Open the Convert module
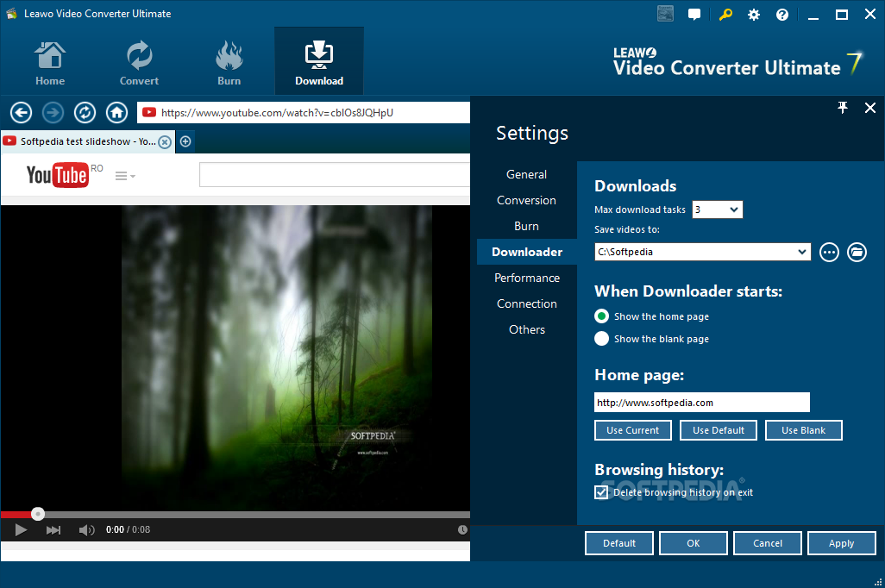Viewport: 885px width, 588px height. 139,63
